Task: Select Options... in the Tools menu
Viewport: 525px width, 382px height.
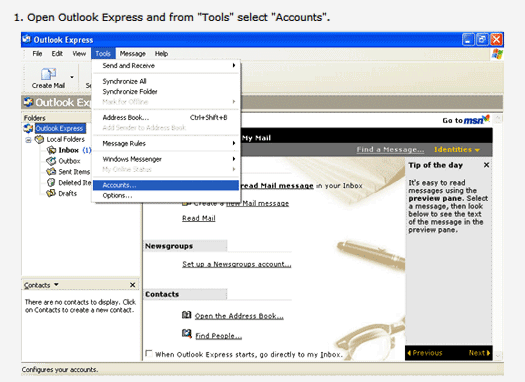Action: [x=166, y=196]
